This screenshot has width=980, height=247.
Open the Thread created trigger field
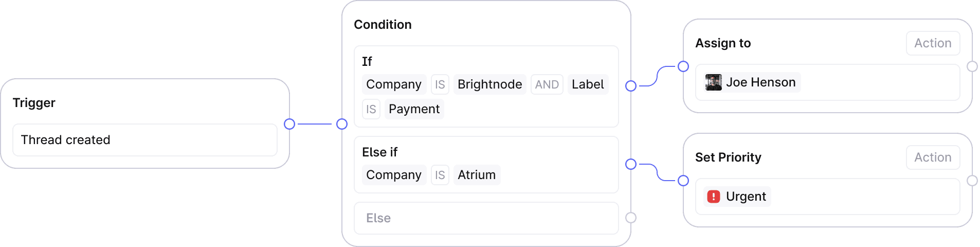click(145, 140)
